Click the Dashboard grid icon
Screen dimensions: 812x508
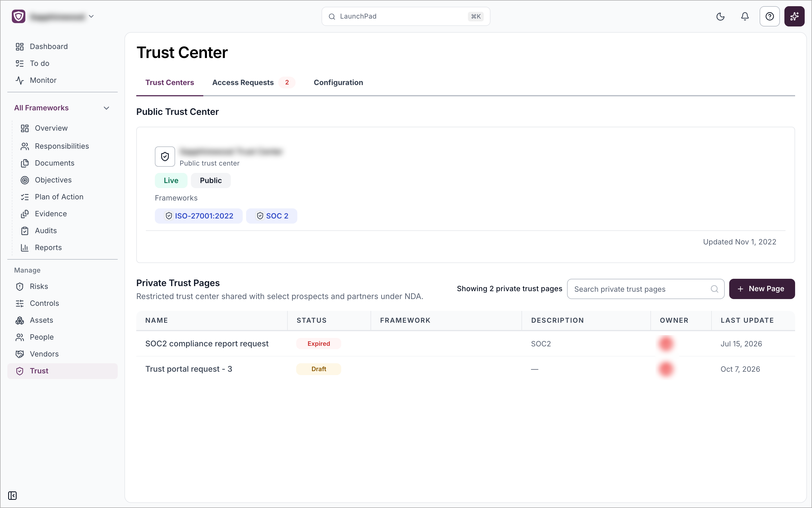click(20, 47)
